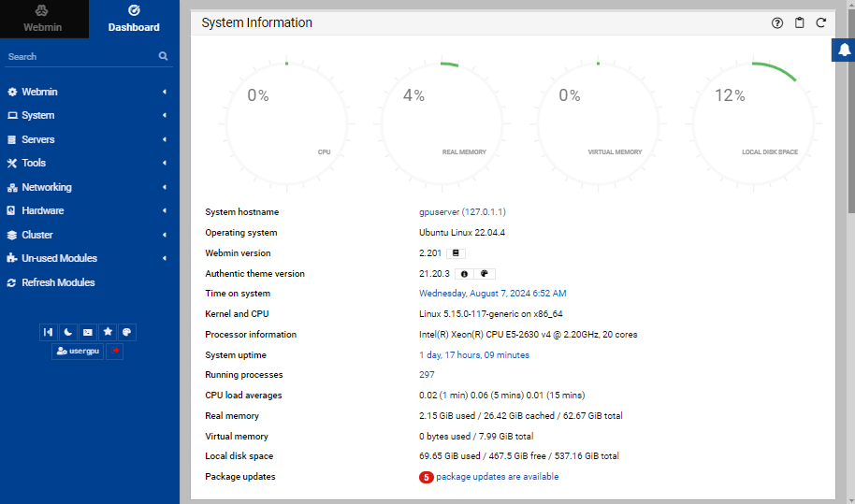Open the help icon in System Information
Image resolution: width=855 pixels, height=504 pixels.
(777, 22)
